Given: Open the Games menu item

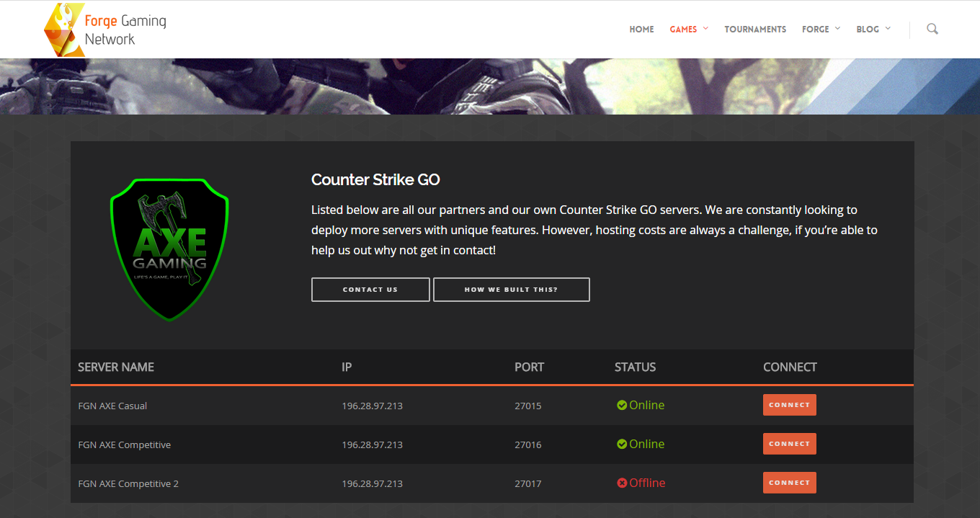Looking at the screenshot, I should [683, 30].
